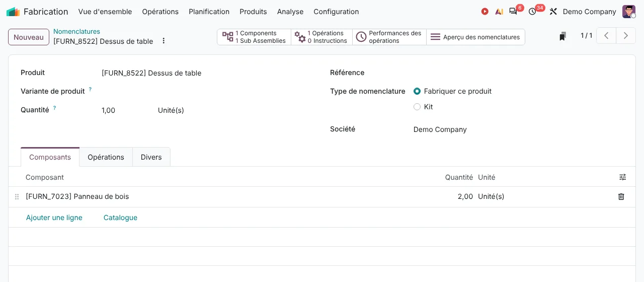The height and width of the screenshot is (282, 644).
Task: Open the AI assistant icon in top bar
Action: point(499,12)
